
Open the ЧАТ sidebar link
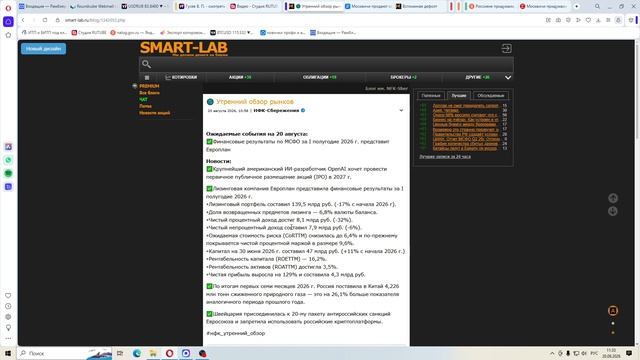pos(143,99)
